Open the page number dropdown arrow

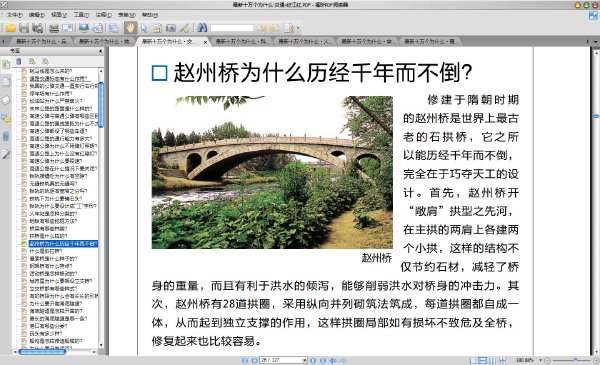(305, 360)
